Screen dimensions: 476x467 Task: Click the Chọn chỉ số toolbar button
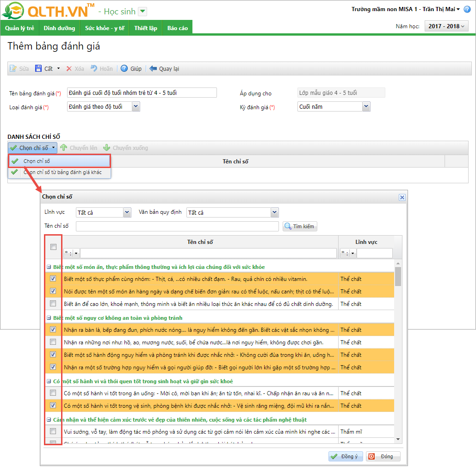[x=32, y=148]
